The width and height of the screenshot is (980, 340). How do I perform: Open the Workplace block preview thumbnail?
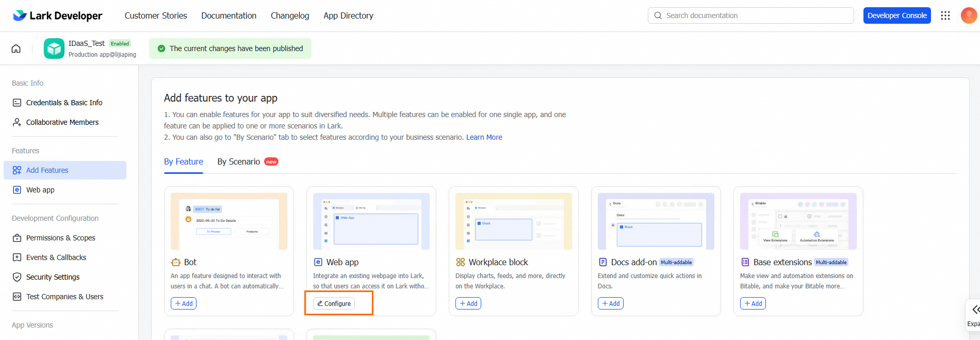[x=514, y=221]
